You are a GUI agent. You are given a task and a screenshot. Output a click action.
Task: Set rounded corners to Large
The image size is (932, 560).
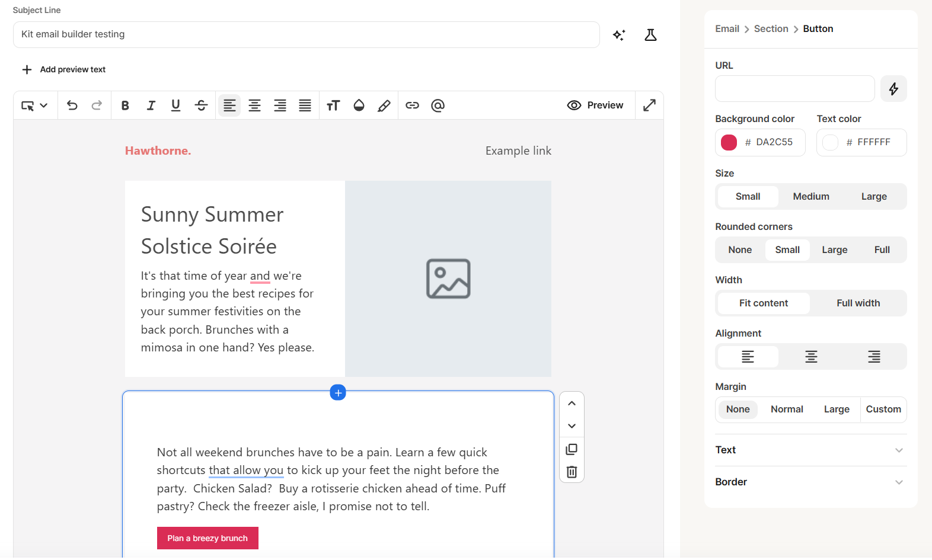[835, 250]
